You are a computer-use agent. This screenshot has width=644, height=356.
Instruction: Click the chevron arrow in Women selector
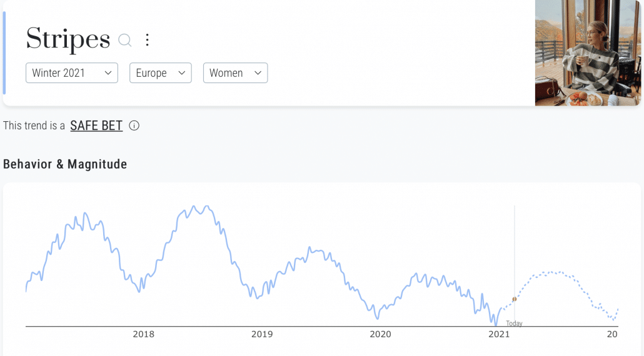pyautogui.click(x=258, y=73)
